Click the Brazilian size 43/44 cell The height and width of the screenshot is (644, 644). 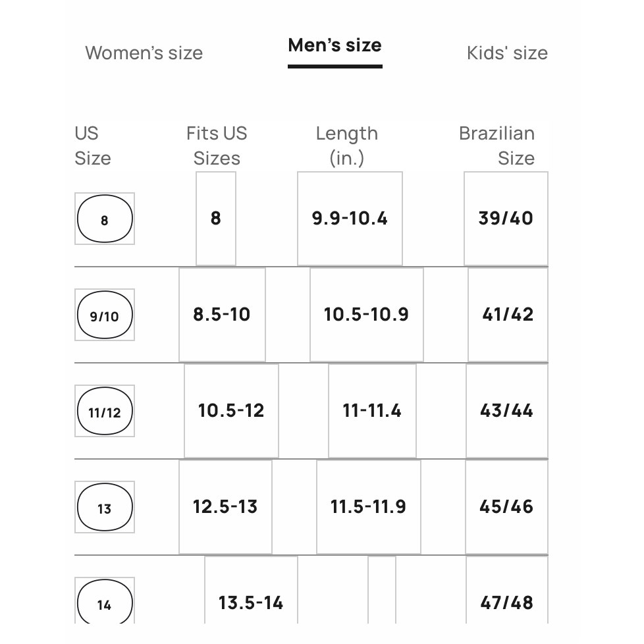point(507,411)
